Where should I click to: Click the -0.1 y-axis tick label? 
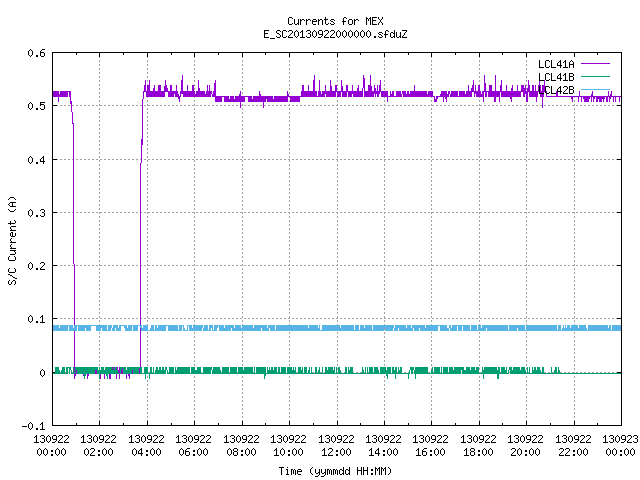click(x=33, y=426)
